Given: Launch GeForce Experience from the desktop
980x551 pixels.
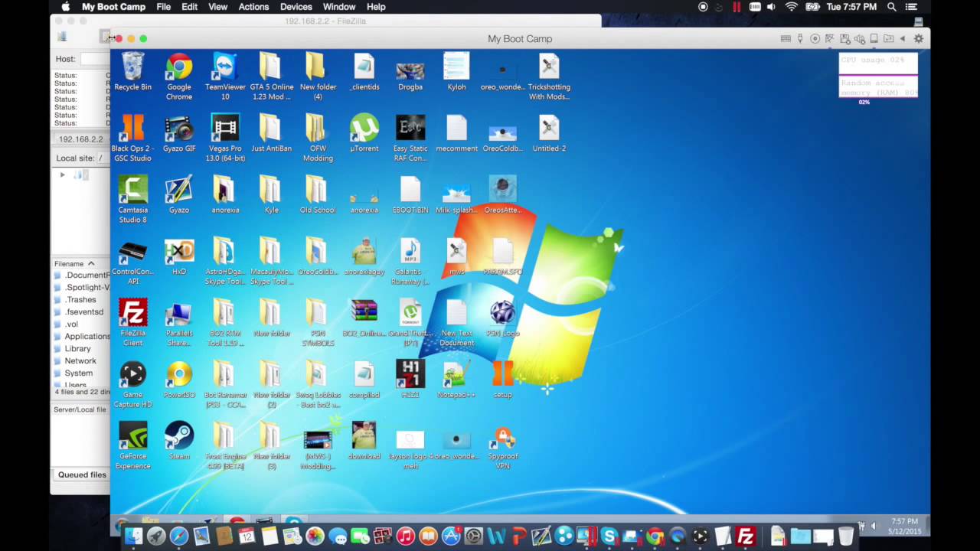Looking at the screenshot, I should [x=132, y=446].
